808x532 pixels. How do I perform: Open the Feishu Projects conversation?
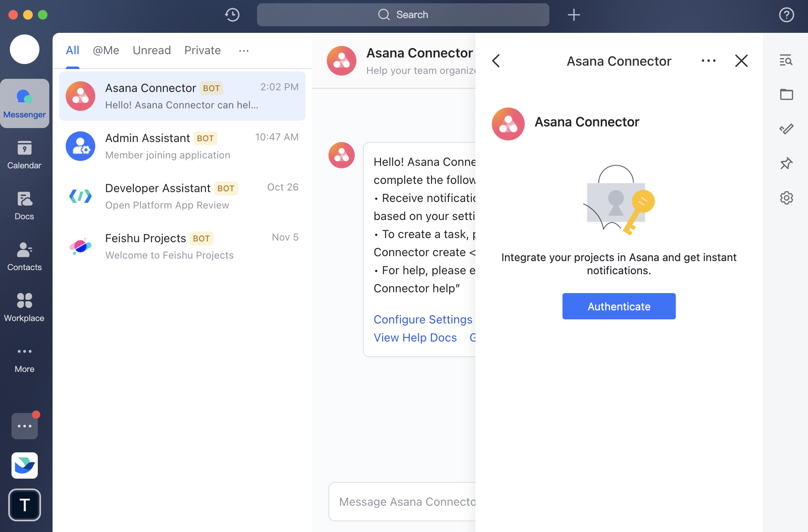click(182, 246)
